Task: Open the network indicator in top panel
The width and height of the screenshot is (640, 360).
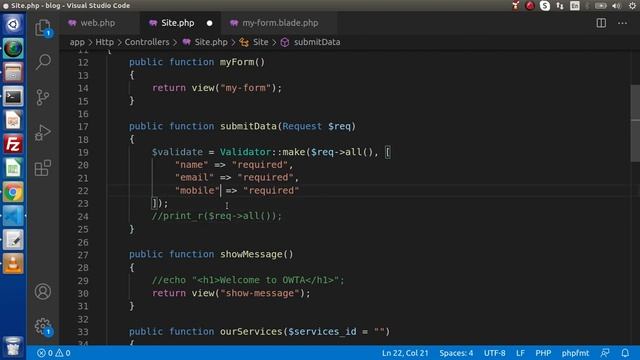Action: [x=560, y=6]
